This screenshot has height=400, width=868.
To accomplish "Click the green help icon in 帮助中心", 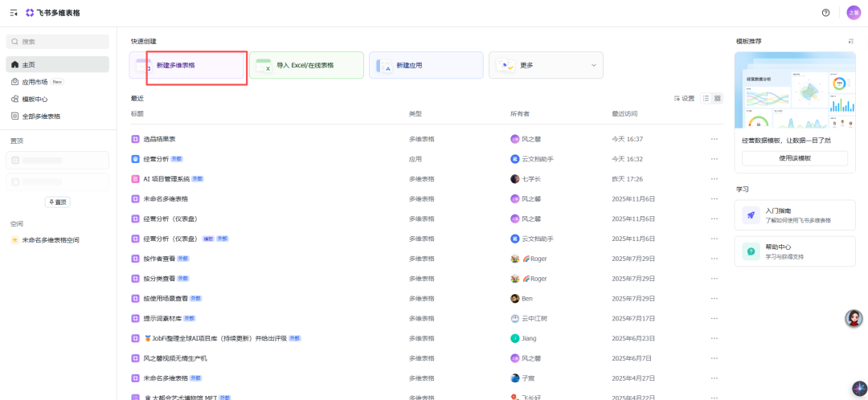I will coord(751,251).
